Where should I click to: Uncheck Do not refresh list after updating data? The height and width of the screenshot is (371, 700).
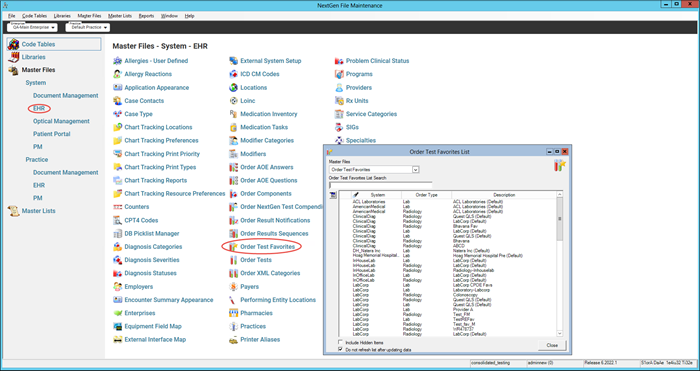[x=341, y=350]
